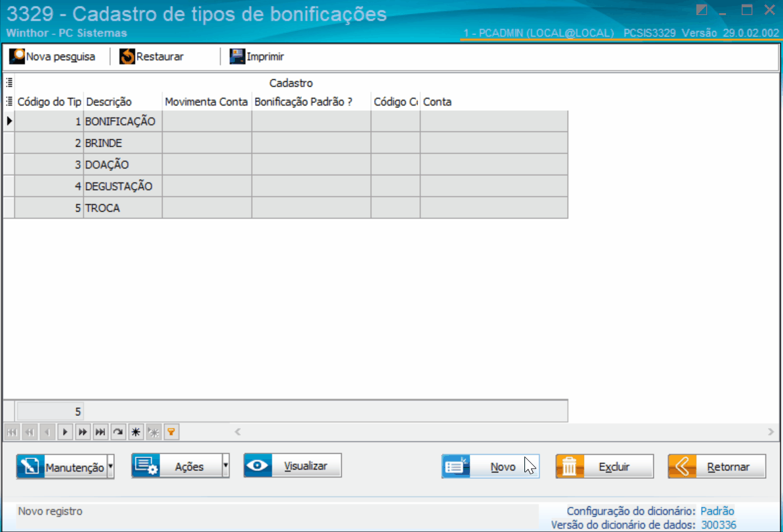Click code cell 5 of TROCA row
Screen dimensions: 783x532
pos(49,207)
